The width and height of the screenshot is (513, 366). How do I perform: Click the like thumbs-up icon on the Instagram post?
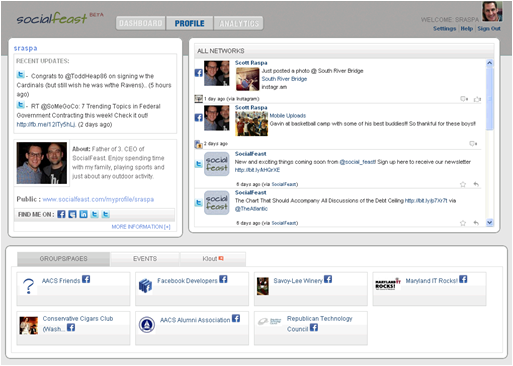[x=477, y=99]
